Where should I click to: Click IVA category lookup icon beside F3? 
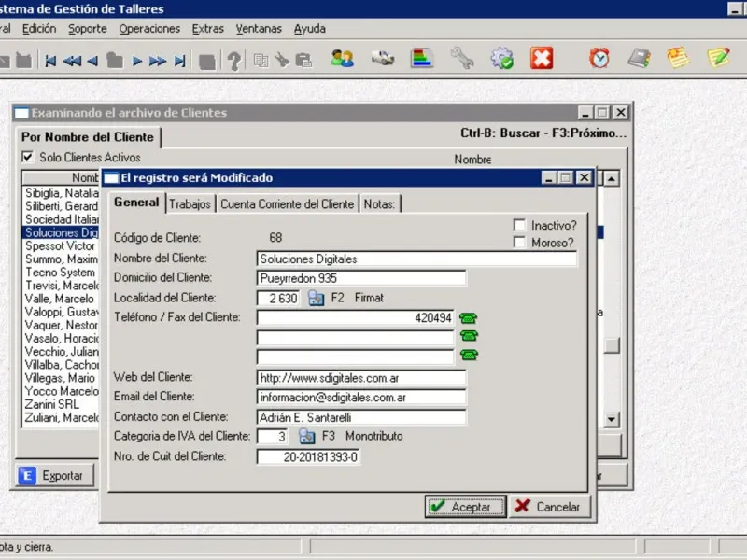click(307, 436)
